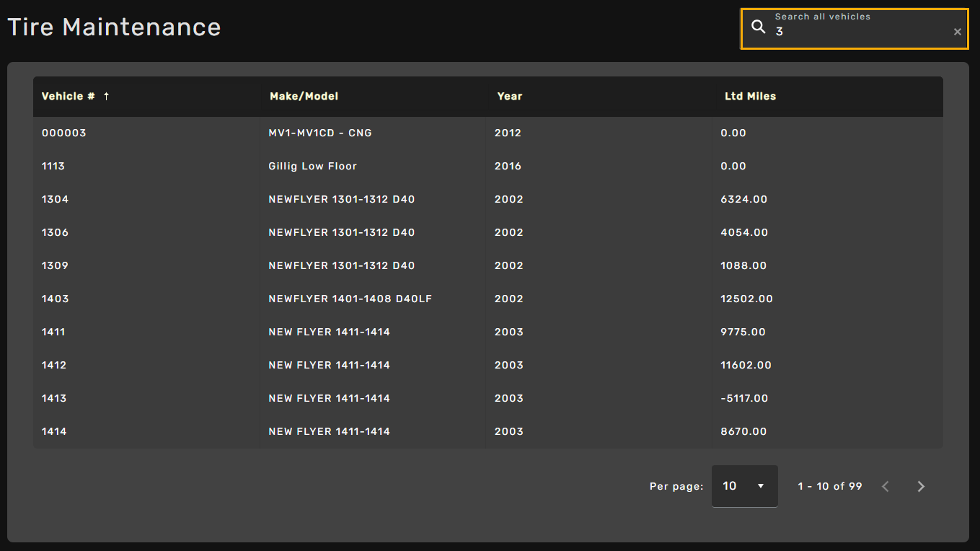Sort by Ltd Miles column header
The image size is (980, 551).
[x=750, y=97]
